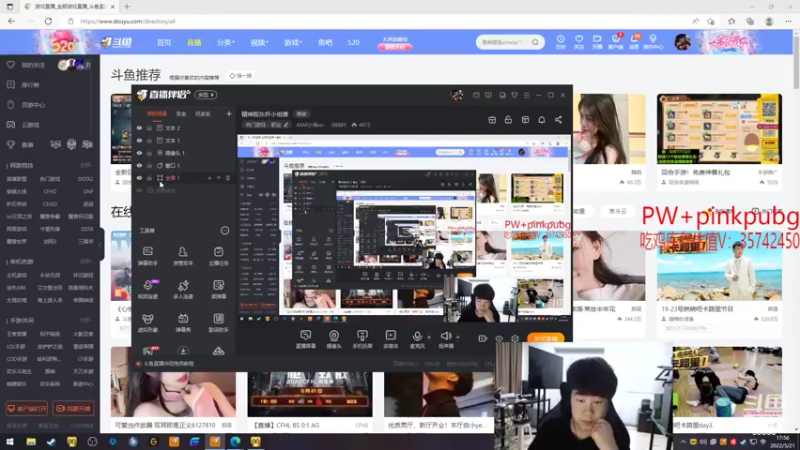Open Windows Start menu

click(x=10, y=441)
